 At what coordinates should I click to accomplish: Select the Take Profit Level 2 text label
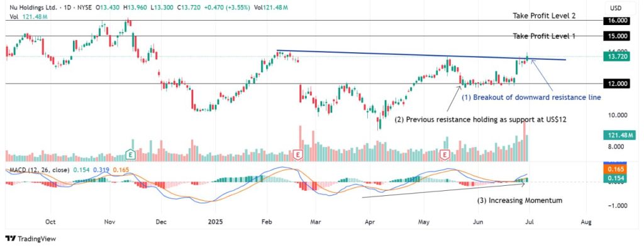pyautogui.click(x=544, y=16)
